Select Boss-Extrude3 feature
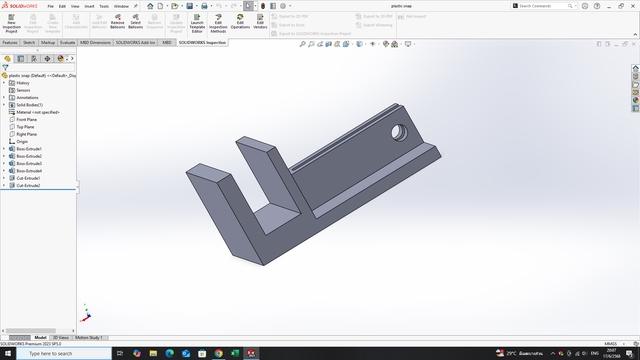This screenshot has width=640, height=360. click(29, 164)
